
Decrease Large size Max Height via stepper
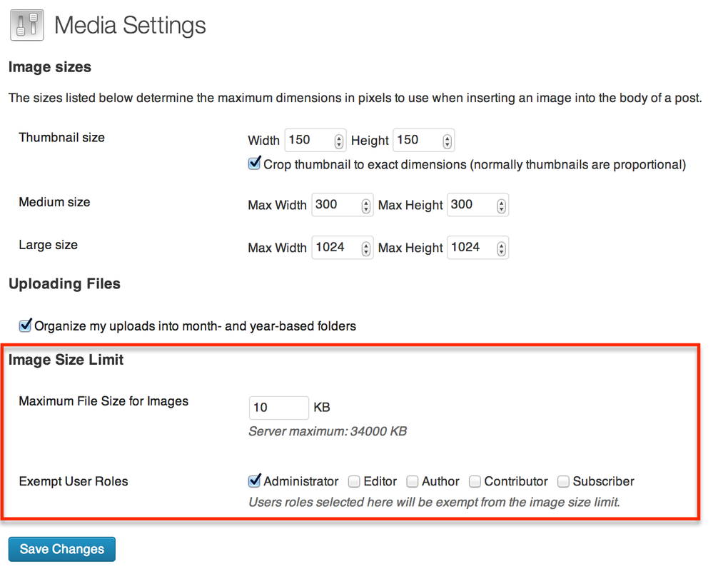pos(500,251)
